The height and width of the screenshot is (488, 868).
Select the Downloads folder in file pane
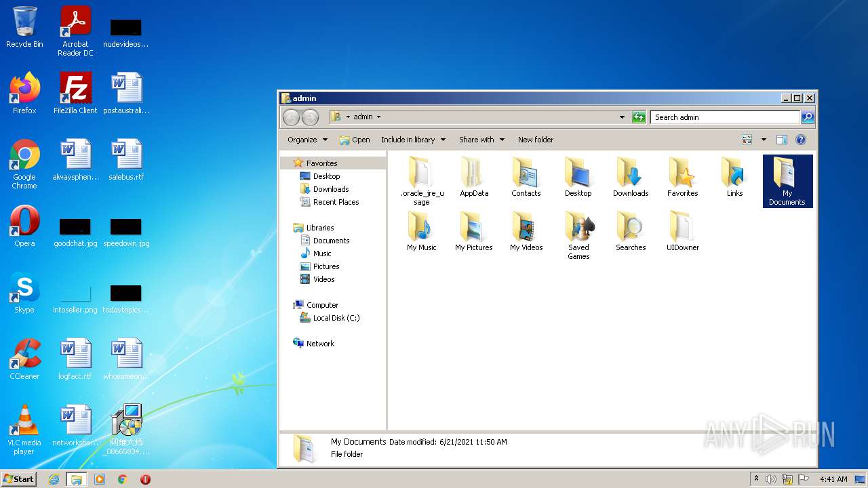point(631,178)
